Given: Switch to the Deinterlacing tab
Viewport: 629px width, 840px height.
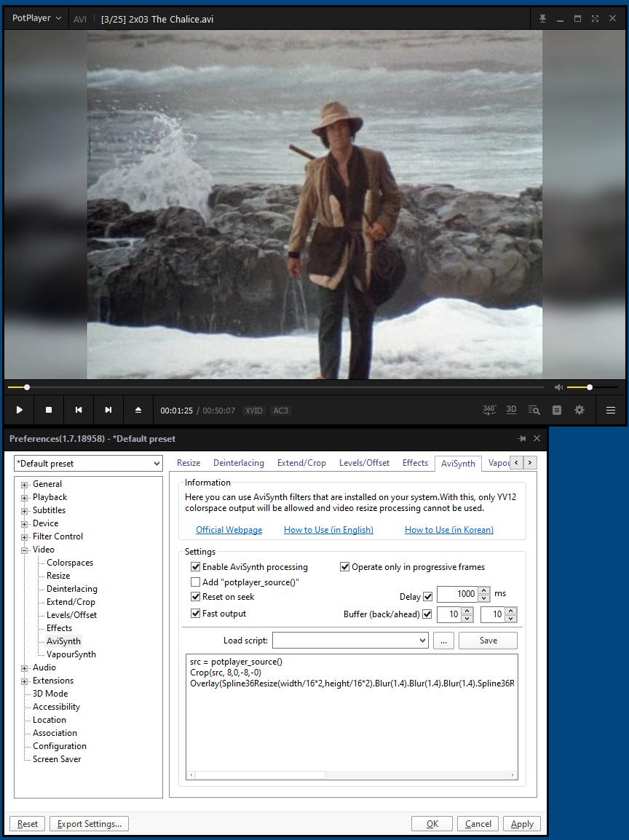Looking at the screenshot, I should pyautogui.click(x=238, y=463).
